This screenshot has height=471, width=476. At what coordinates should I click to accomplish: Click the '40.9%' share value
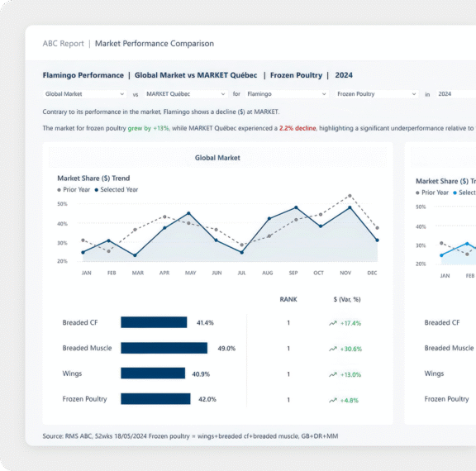(201, 374)
